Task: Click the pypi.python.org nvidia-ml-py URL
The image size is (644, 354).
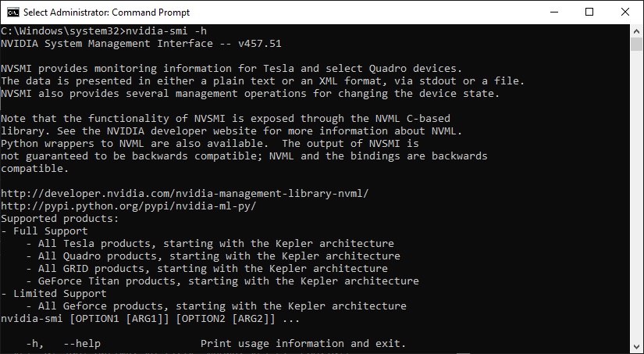Action: click(128, 206)
